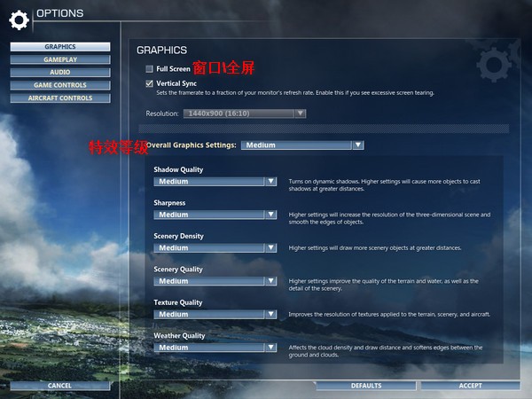Click the Resolution label
This screenshot has height=399, width=532.
point(162,113)
